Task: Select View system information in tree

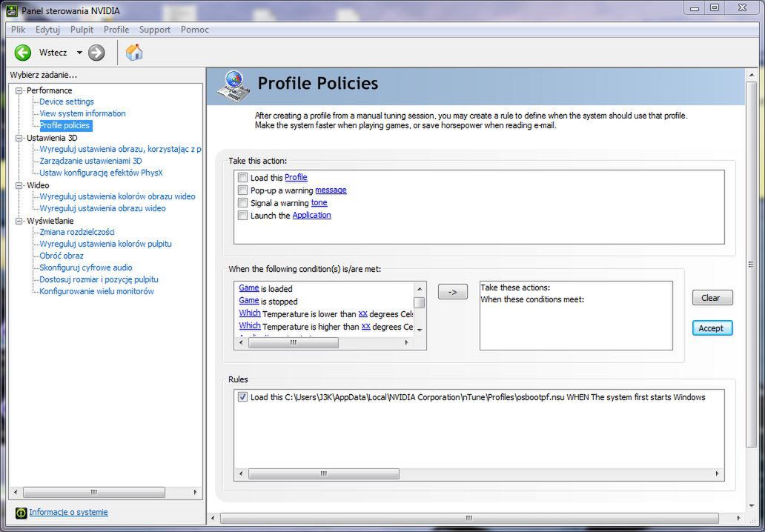Action: [82, 113]
